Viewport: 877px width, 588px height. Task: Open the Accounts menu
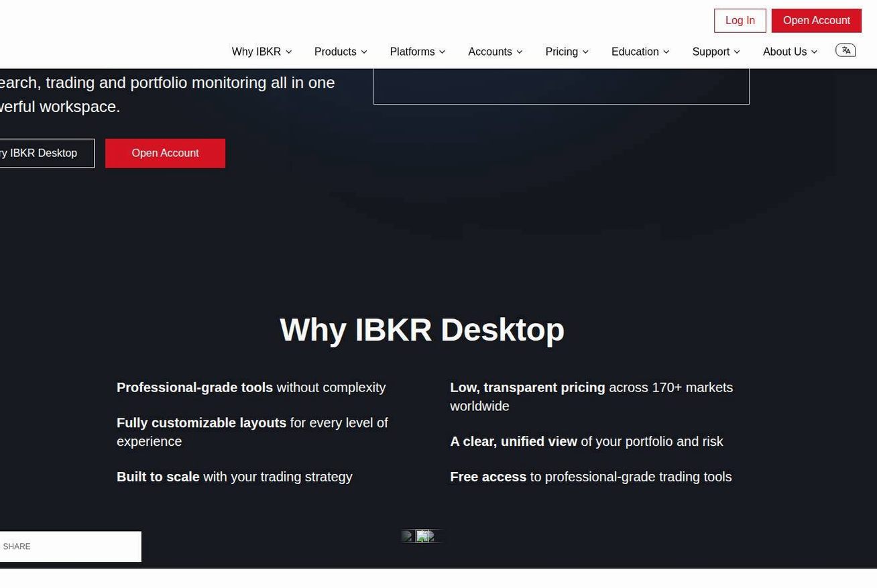tap(495, 52)
